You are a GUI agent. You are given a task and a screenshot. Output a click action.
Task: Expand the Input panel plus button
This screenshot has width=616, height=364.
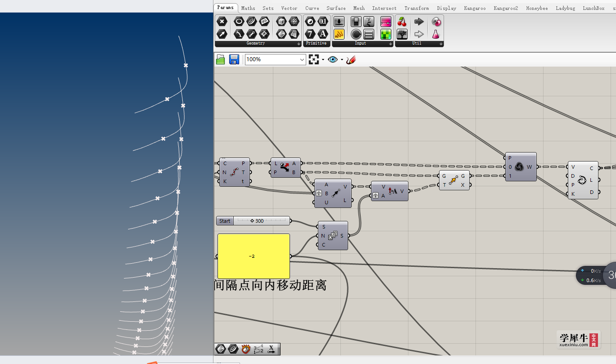(x=390, y=44)
